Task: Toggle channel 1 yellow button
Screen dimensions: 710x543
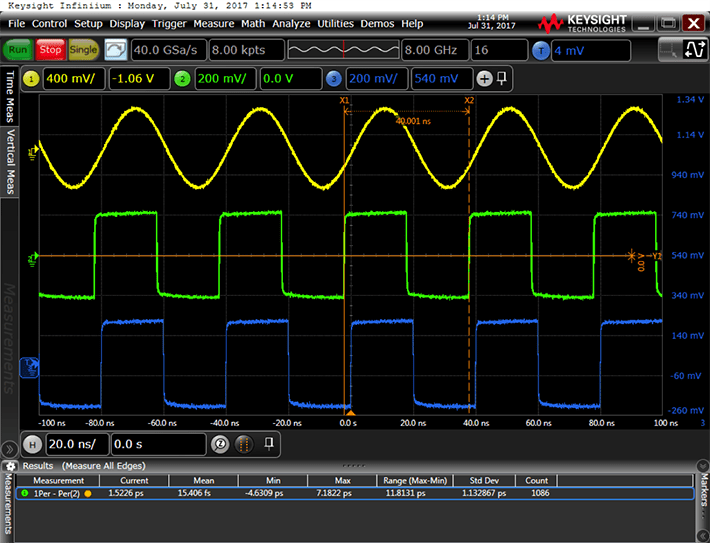Action: click(31, 79)
